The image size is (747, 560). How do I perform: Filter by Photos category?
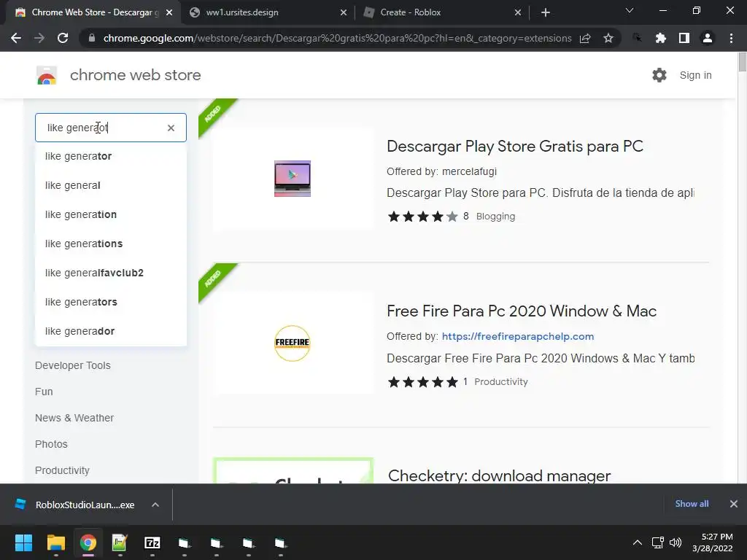(x=52, y=444)
